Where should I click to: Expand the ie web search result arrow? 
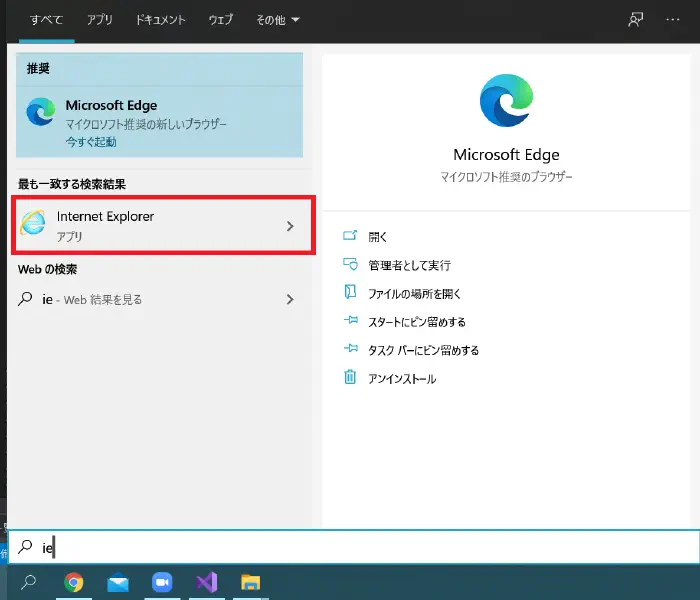290,299
